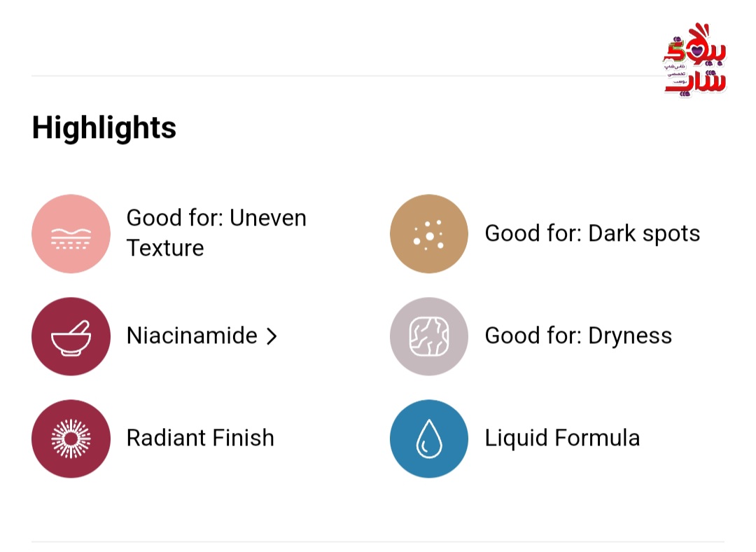Click the gray cracked-skin Dryness icon
Viewport: 756px width, 552px height.
[429, 336]
